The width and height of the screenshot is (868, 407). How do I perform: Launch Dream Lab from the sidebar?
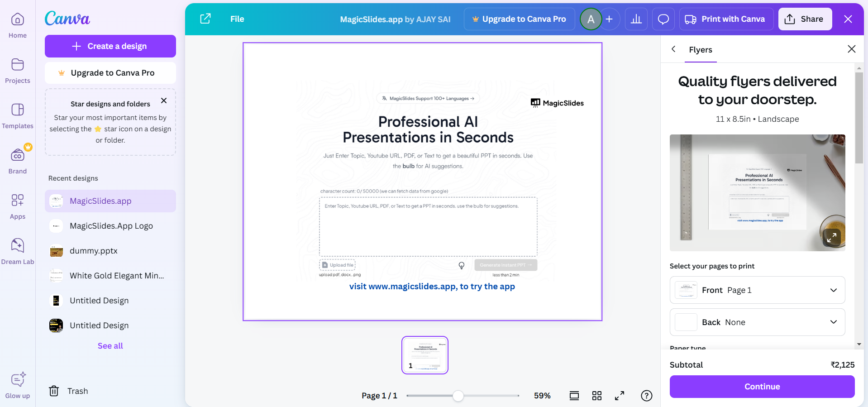pyautogui.click(x=18, y=252)
